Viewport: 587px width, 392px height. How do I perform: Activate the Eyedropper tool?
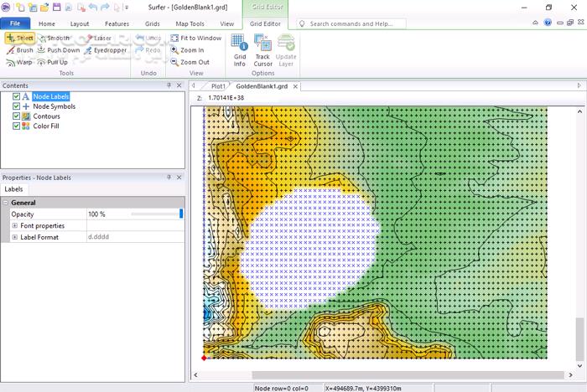point(105,50)
